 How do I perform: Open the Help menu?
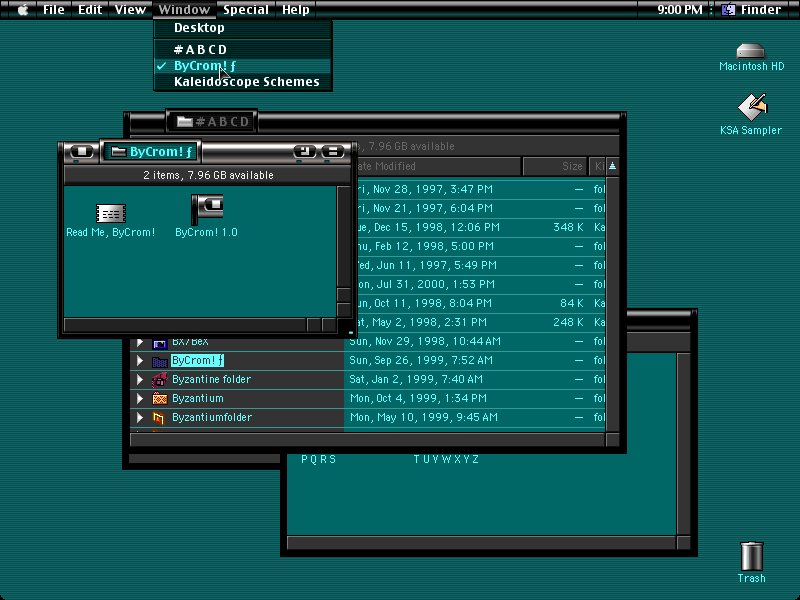[x=296, y=10]
